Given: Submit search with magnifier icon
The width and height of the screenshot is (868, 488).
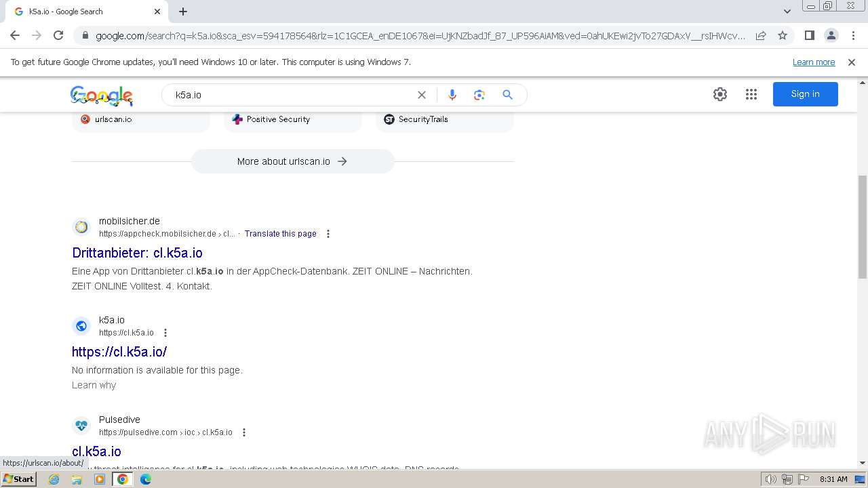Looking at the screenshot, I should (x=507, y=95).
